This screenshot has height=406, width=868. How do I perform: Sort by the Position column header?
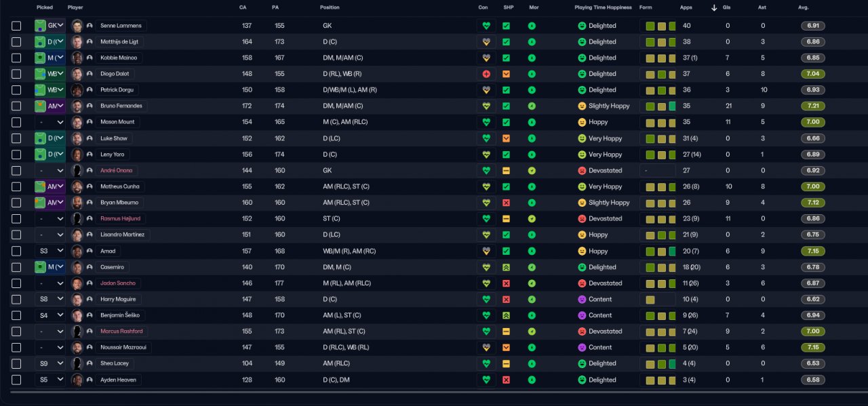[330, 7]
